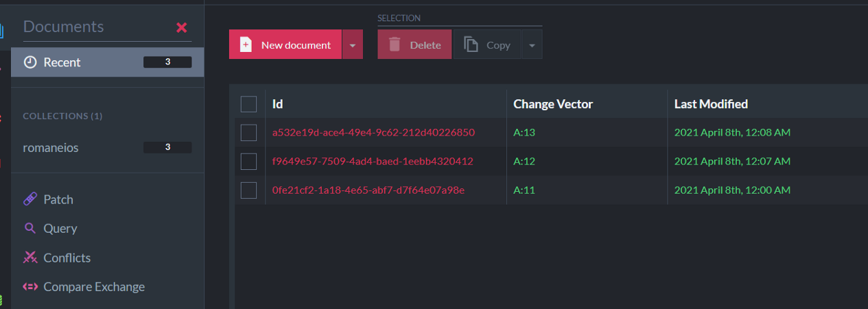Open the Copy dropdown arrow
The width and height of the screenshot is (868, 309).
[x=532, y=45]
